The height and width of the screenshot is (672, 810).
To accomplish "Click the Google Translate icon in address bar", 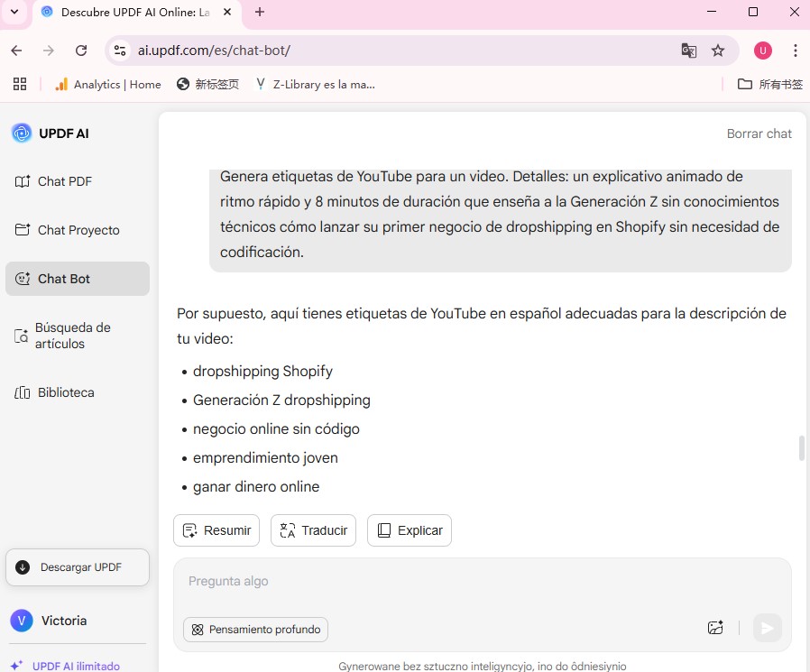I will [688, 51].
